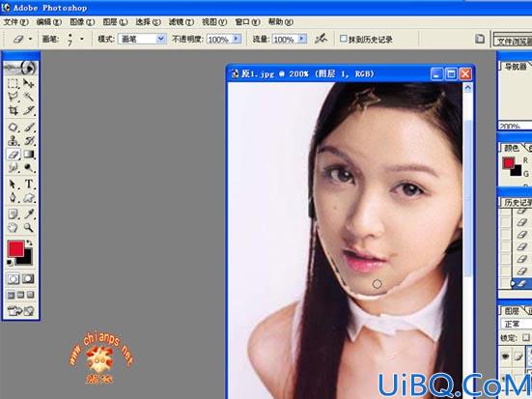Select the Pen tool
This screenshot has width=532, height=399.
click(13, 198)
